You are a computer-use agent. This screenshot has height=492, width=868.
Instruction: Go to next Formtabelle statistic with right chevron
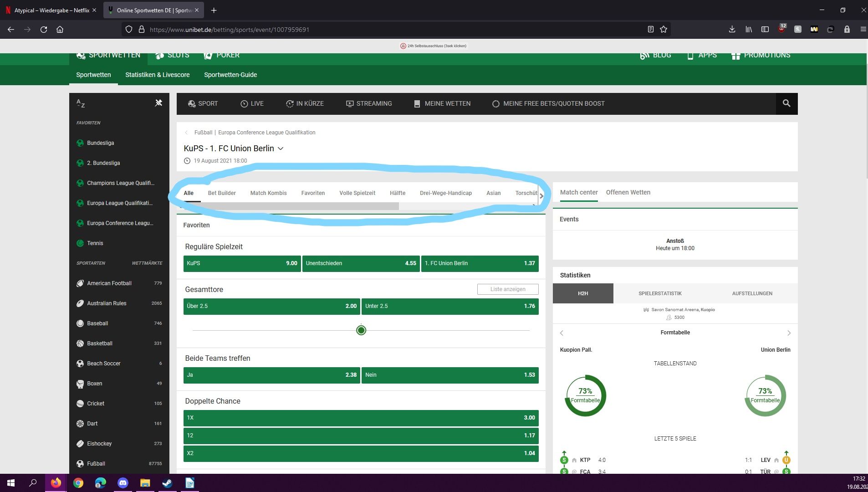(789, 333)
